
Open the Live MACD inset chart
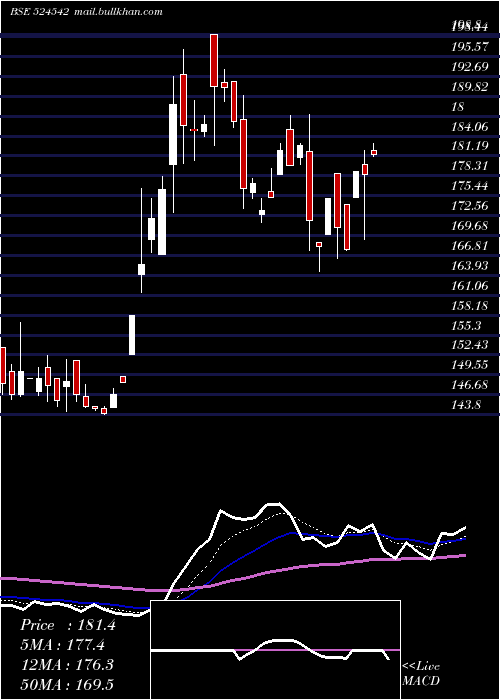tap(275, 650)
